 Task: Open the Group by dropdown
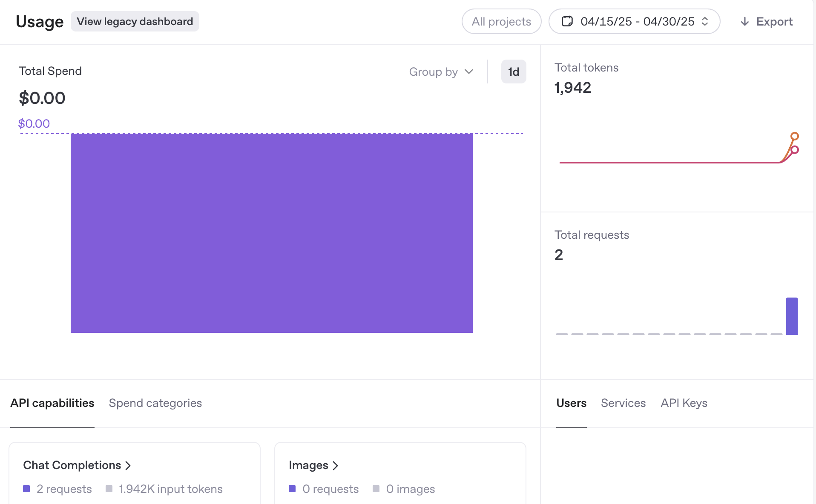[441, 72]
